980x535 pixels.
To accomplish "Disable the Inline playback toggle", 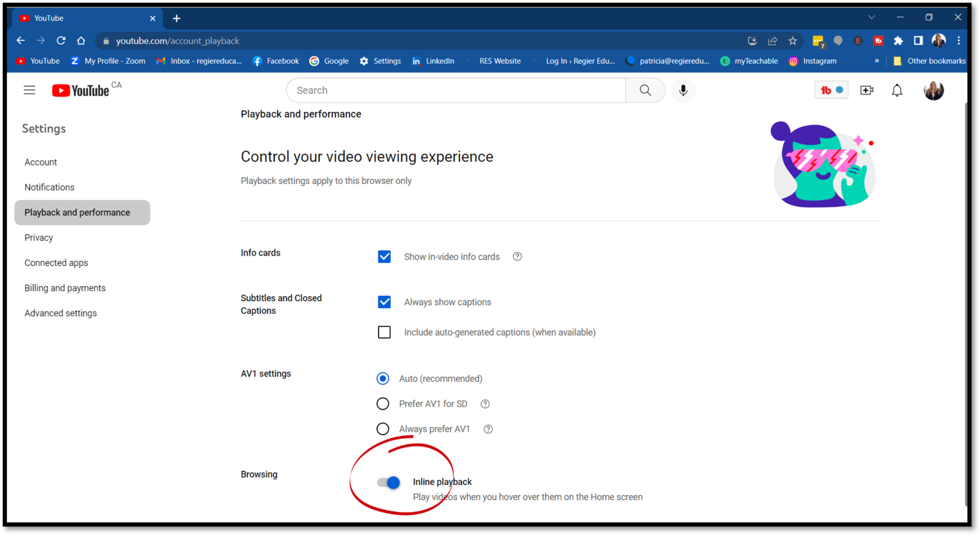I will 389,482.
